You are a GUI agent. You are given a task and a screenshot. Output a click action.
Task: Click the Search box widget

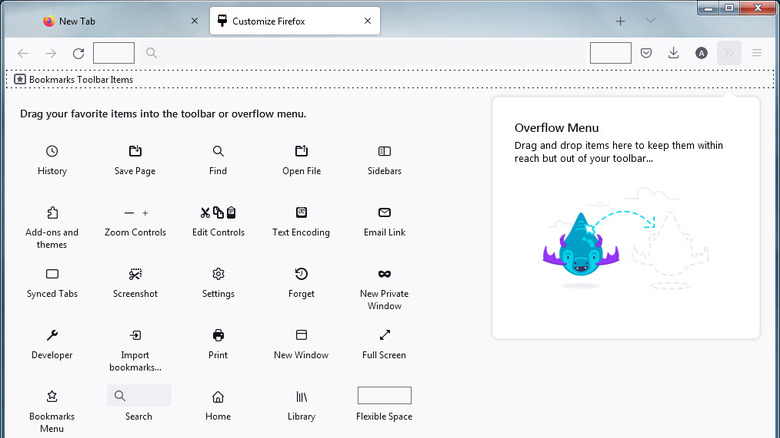[x=139, y=396]
